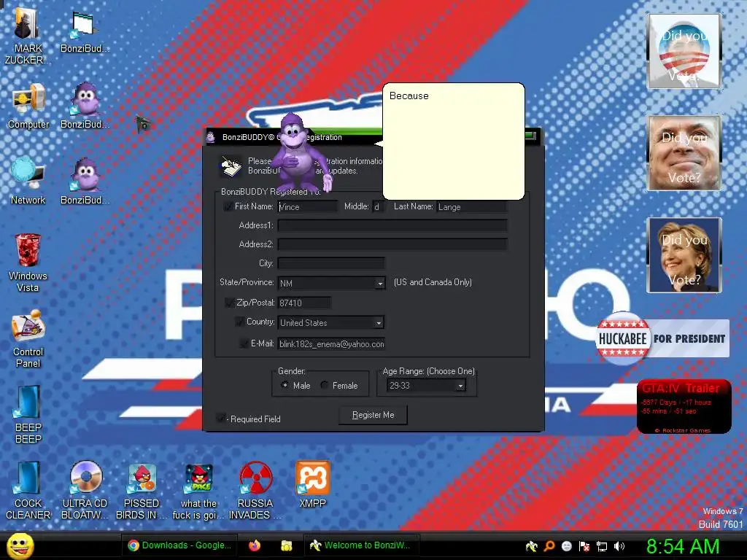This screenshot has height=560, width=747.
Task: Open the COCK CLEANER desktop shortcut
Action: (28, 491)
